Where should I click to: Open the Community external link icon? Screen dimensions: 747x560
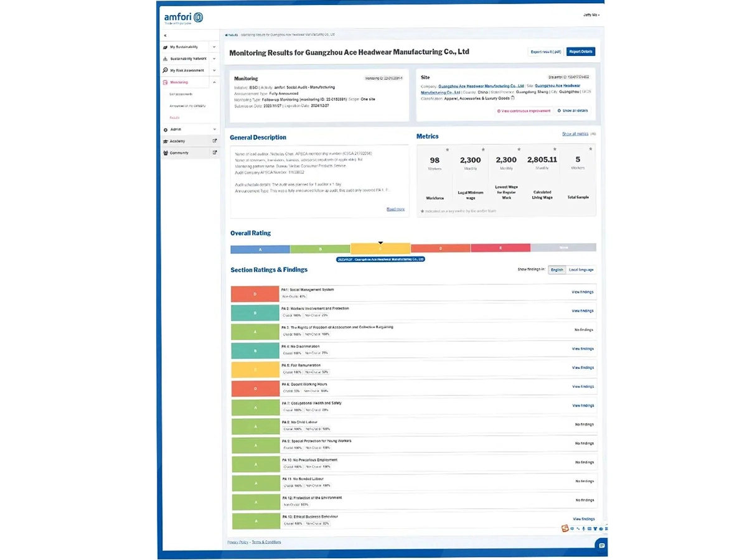[215, 152]
